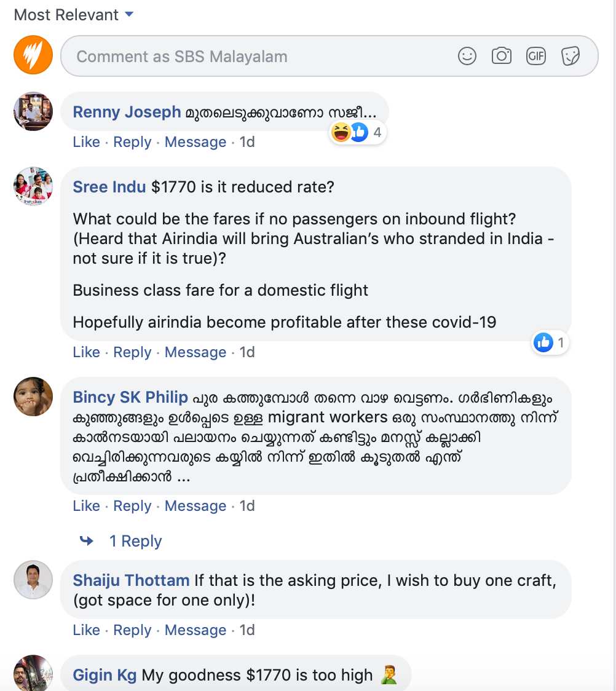Open the sticker picker icon
This screenshot has width=616, height=691.
571,57
